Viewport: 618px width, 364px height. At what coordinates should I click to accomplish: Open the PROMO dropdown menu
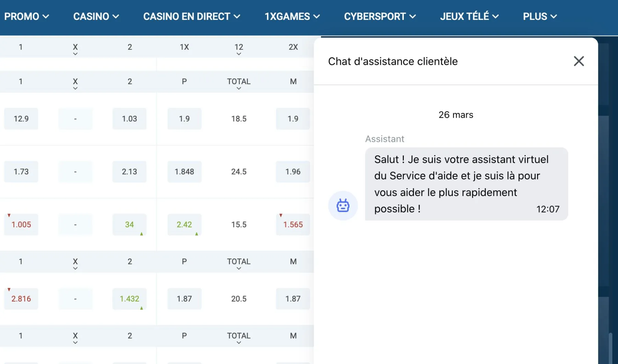pos(27,16)
